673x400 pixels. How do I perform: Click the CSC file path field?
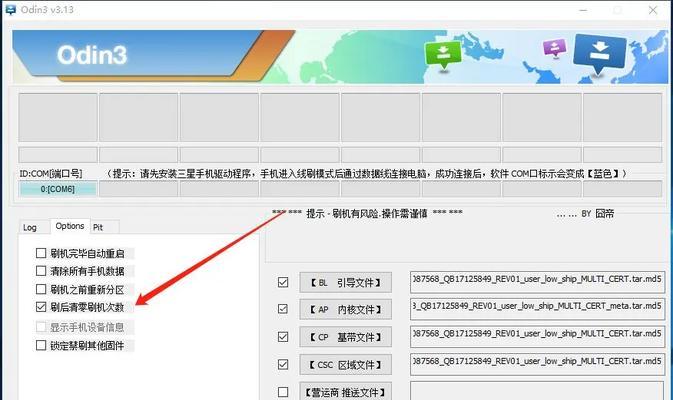[x=537, y=364]
